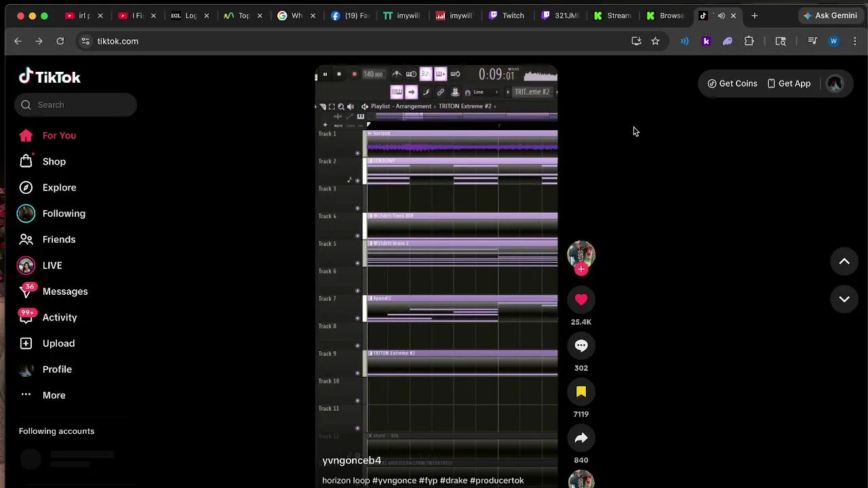This screenshot has height=488, width=868.
Task: Go to TikTok LIVE
Action: 52,266
